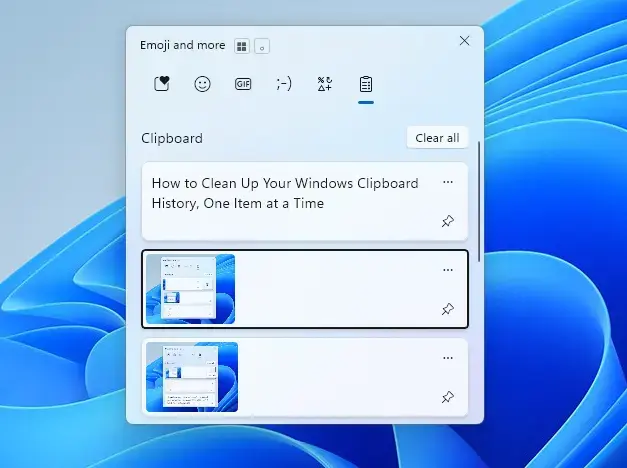
Task: Switch to the Kaomoji ;-) tab
Action: (x=284, y=84)
